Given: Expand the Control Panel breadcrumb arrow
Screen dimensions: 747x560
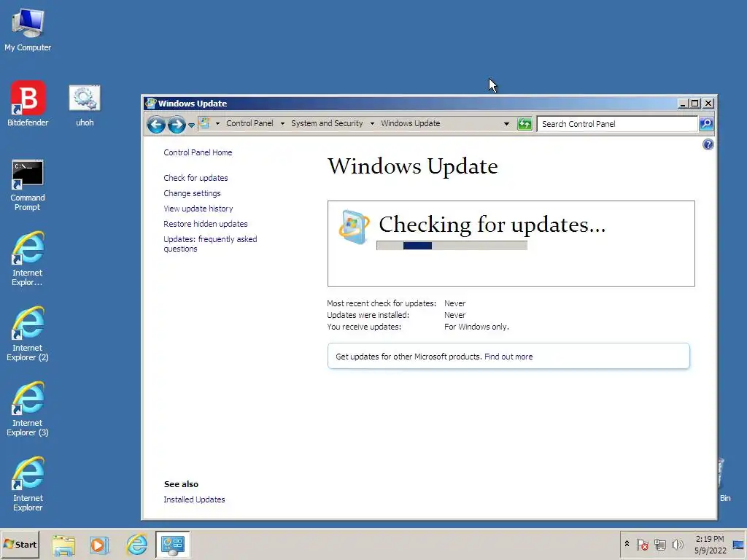Looking at the screenshot, I should (282, 123).
